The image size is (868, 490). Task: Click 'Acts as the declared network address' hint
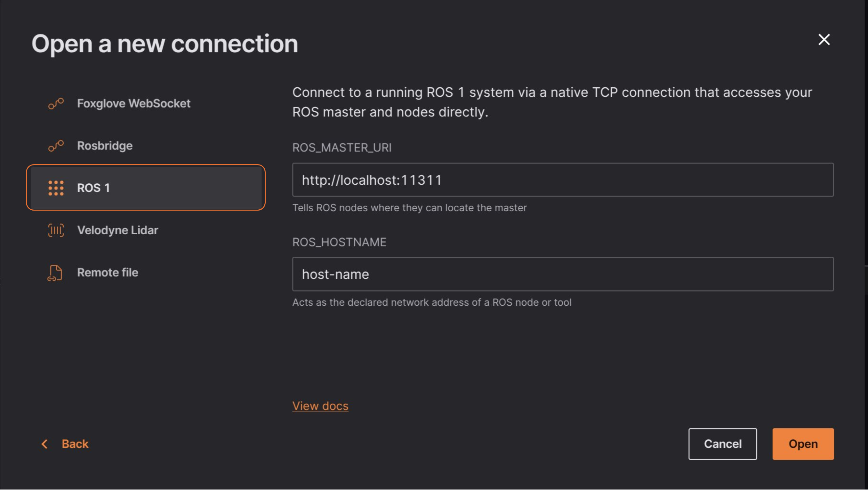click(432, 303)
